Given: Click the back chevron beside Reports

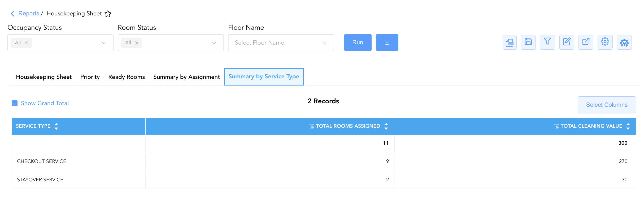Looking at the screenshot, I should tap(12, 14).
